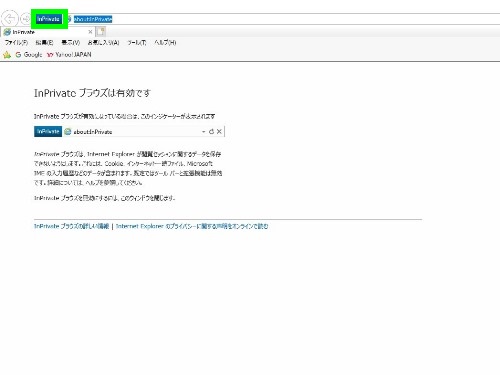Click the page icon beside about:InPrivate

(x=69, y=19)
